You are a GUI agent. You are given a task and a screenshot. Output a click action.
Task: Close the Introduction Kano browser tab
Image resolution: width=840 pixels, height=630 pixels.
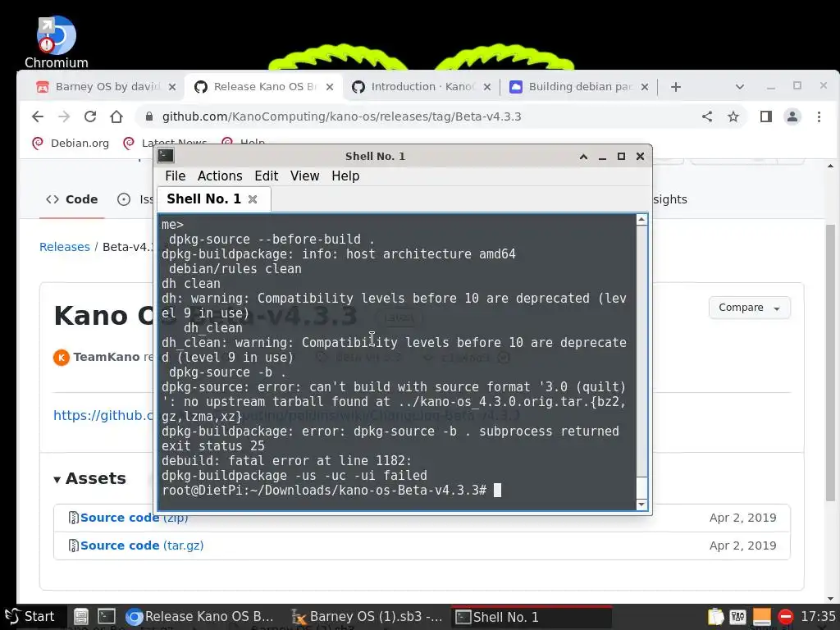pyautogui.click(x=487, y=87)
